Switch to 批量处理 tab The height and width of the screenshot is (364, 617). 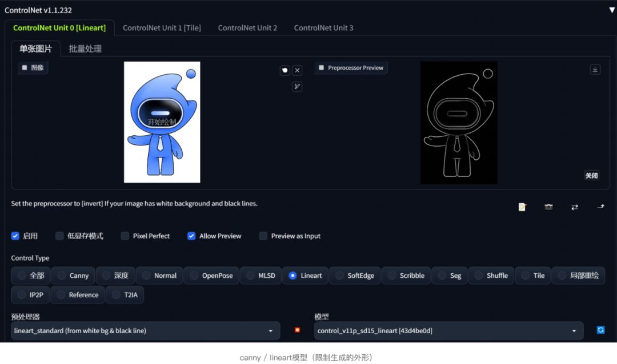click(x=85, y=48)
